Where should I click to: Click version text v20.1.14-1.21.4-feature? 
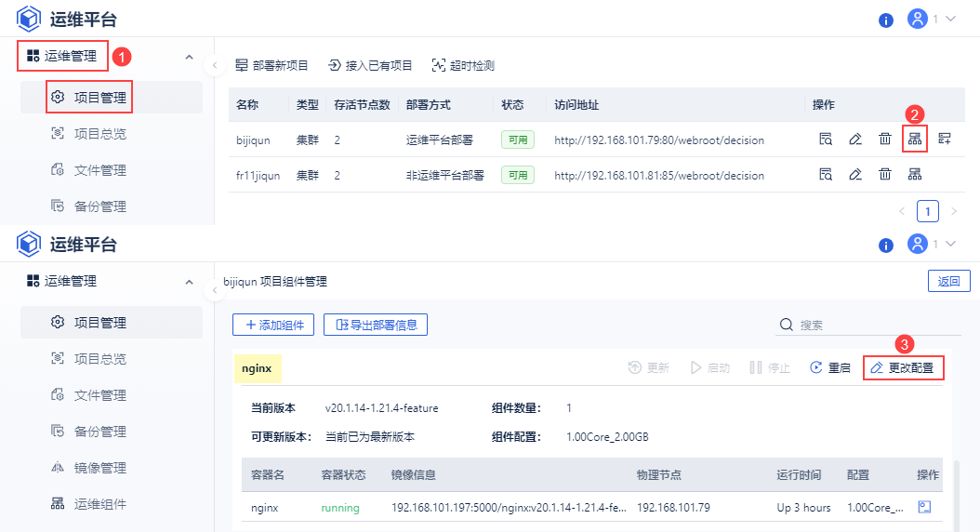click(x=382, y=408)
